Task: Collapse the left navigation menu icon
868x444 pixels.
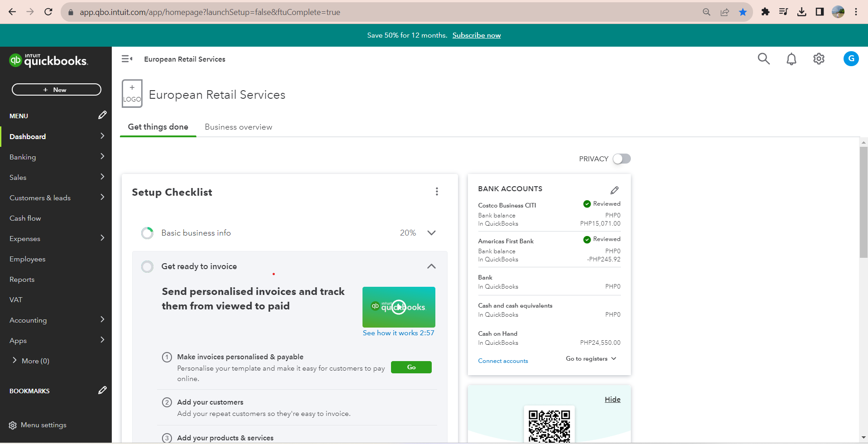Action: pos(127,59)
